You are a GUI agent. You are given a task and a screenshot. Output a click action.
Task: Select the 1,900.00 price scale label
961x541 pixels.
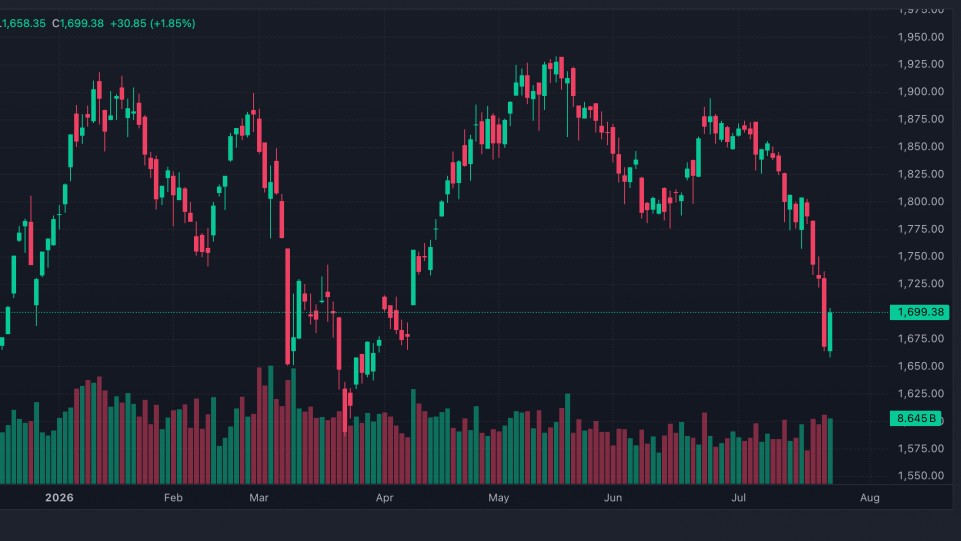[921, 92]
